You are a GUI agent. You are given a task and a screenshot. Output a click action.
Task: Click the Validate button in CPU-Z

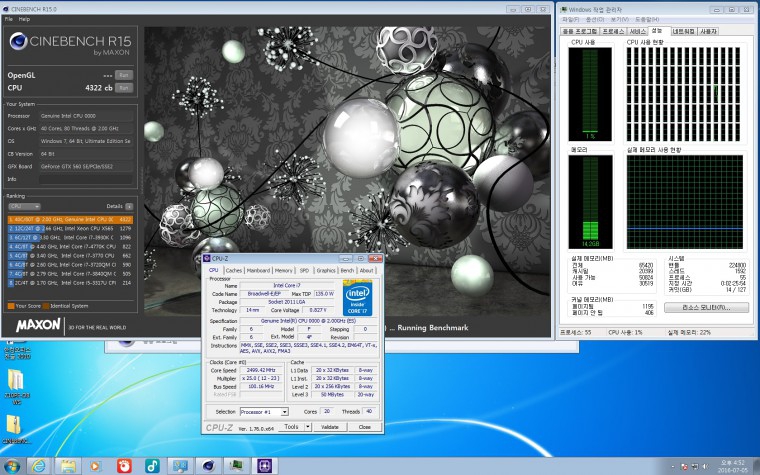coord(330,427)
